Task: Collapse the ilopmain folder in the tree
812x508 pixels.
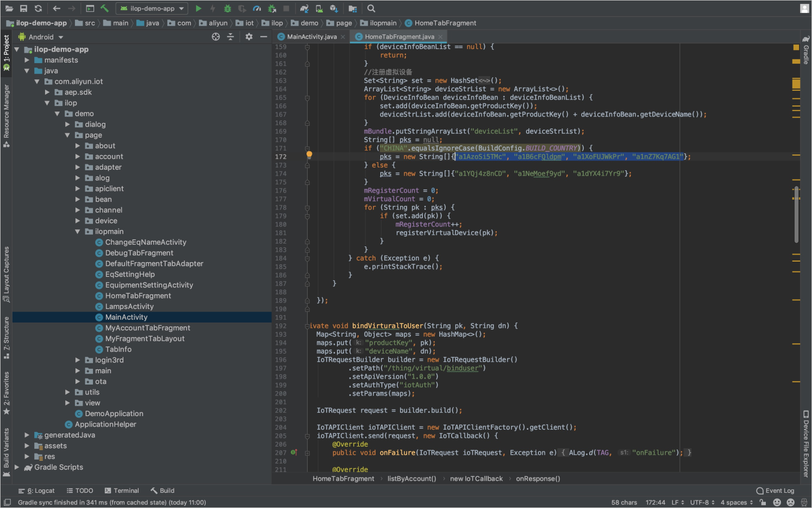Action: coord(78,232)
